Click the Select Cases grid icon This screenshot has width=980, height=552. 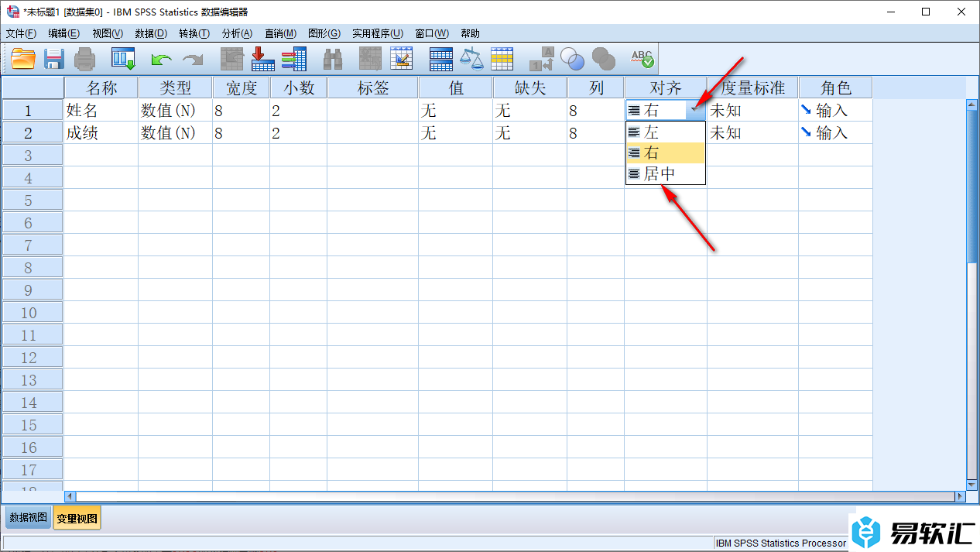point(502,59)
